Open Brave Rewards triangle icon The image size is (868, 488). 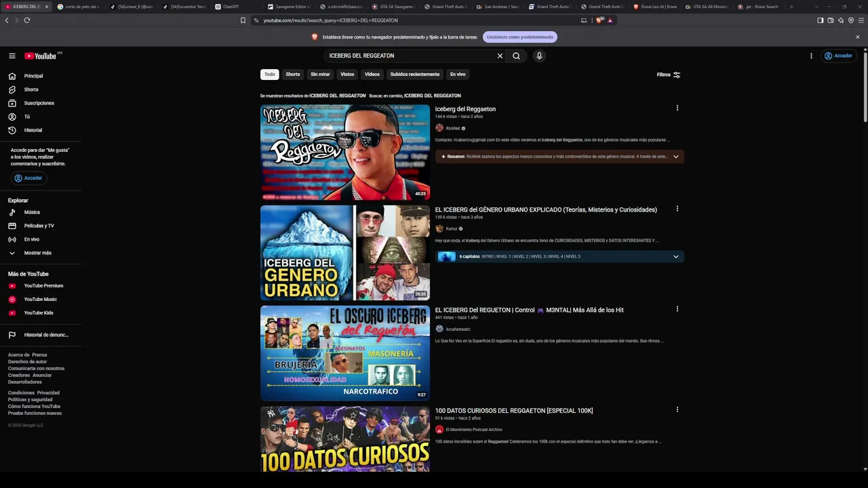(610, 20)
